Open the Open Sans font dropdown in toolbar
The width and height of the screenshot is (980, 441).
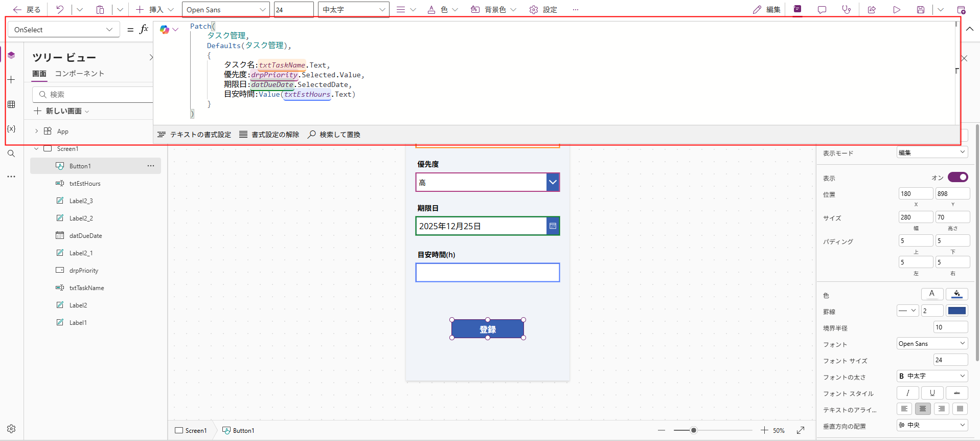(225, 10)
